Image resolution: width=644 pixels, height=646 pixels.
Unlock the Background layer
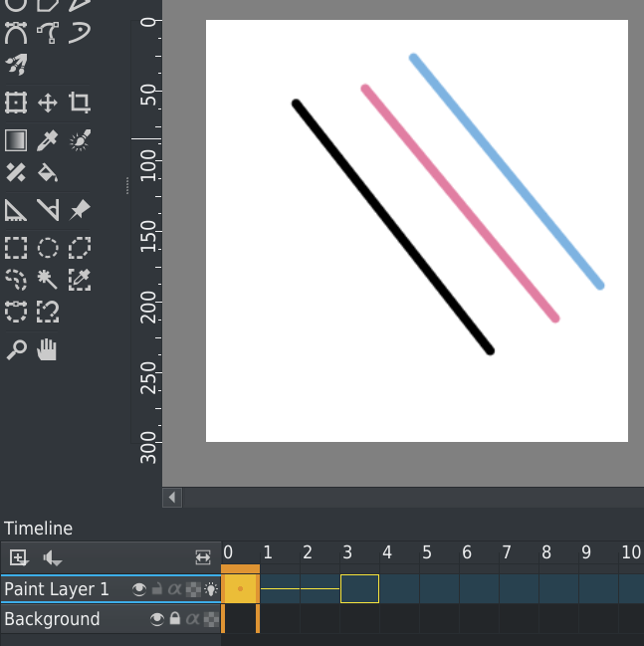[175, 618]
